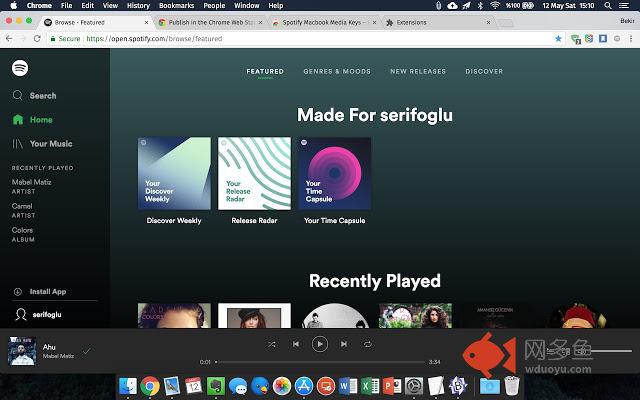Image resolution: width=640 pixels, height=400 pixels.
Task: Click the song progress bar
Action: coord(320,362)
